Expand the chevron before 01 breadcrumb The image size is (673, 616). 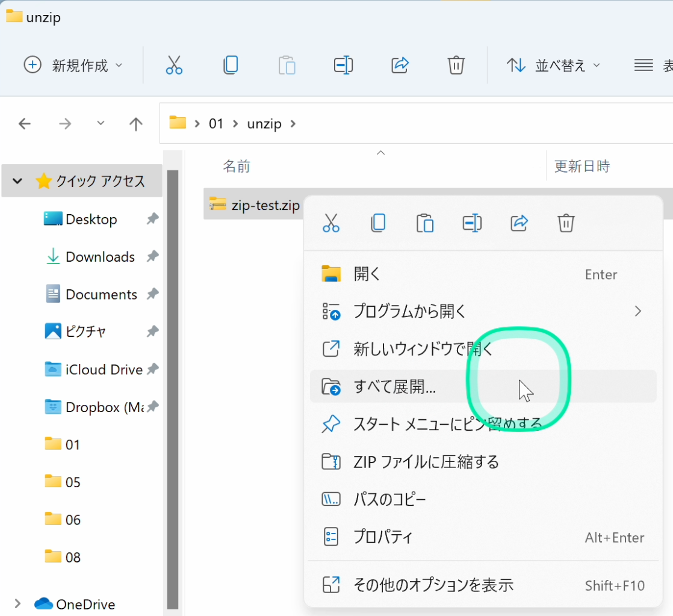(197, 124)
